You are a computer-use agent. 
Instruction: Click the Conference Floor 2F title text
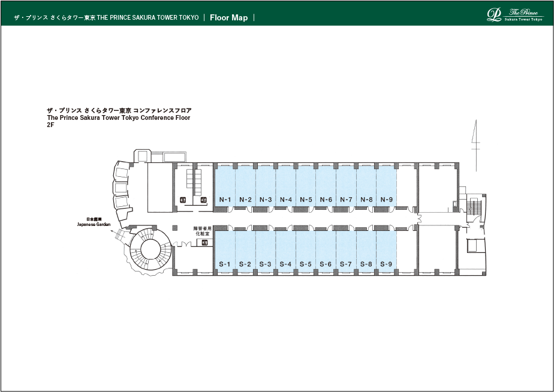click(118, 118)
